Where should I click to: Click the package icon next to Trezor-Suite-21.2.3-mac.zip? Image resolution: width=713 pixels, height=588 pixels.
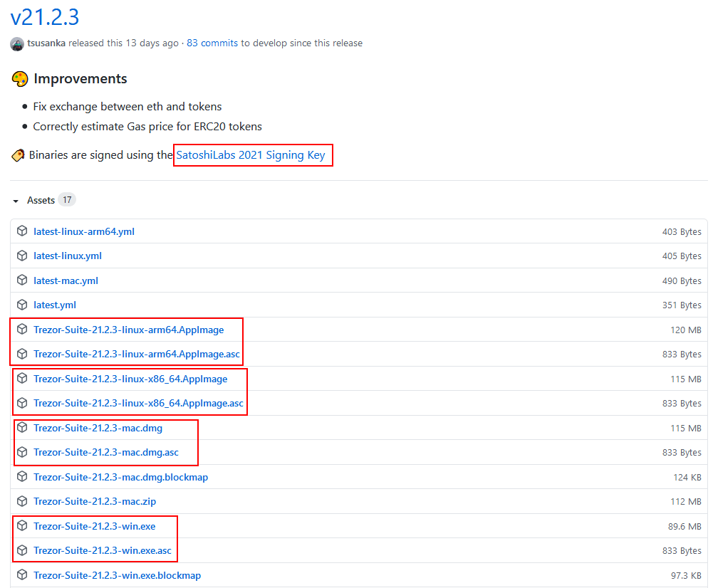22,501
